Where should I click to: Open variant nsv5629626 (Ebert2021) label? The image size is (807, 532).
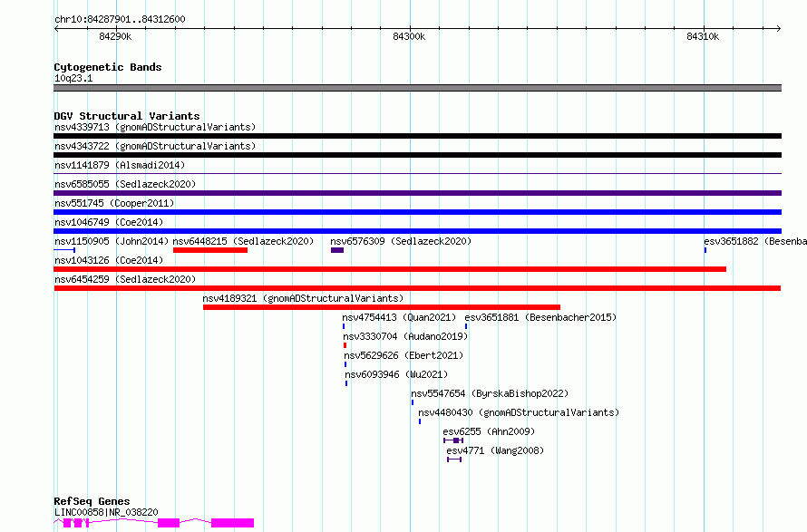coord(403,355)
